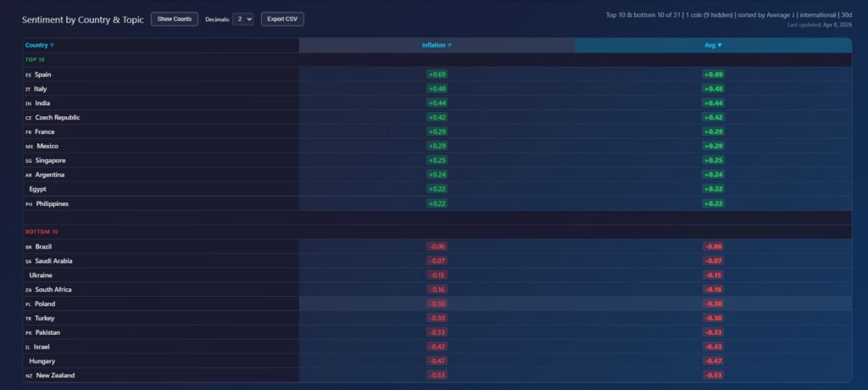Click the Export CSV button
Screen dimensions: 868x390
pyautogui.click(x=282, y=19)
